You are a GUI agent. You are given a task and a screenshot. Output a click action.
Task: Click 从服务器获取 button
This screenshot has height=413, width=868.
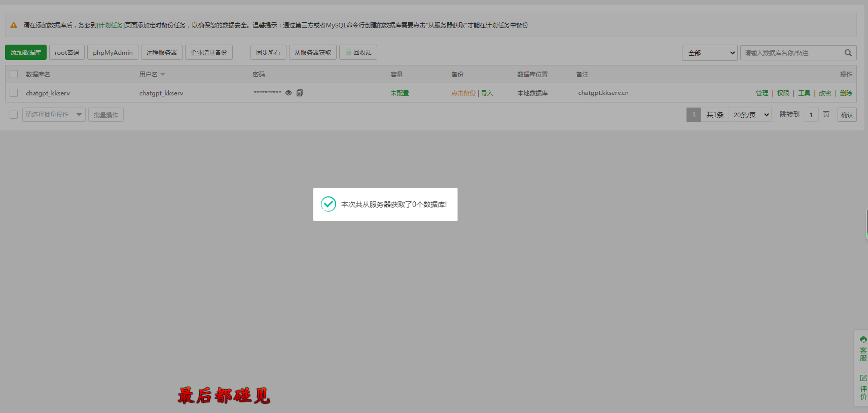pyautogui.click(x=313, y=52)
